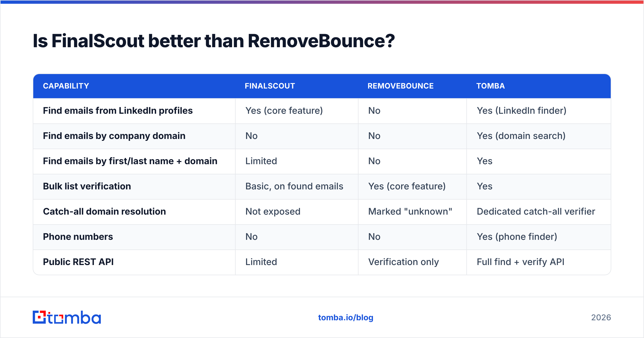Click the title 'Is FinalScout better than RemoveBounce?'

pyautogui.click(x=214, y=41)
